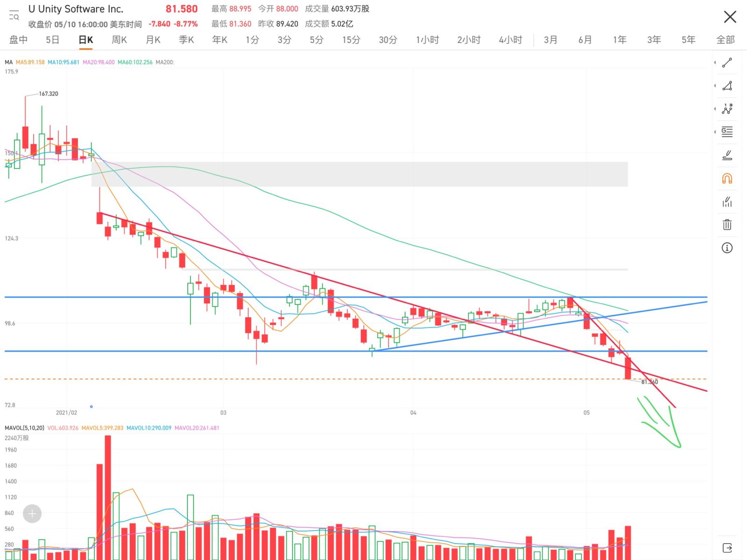Tap the MAVOL20:261.481 value

click(197, 428)
